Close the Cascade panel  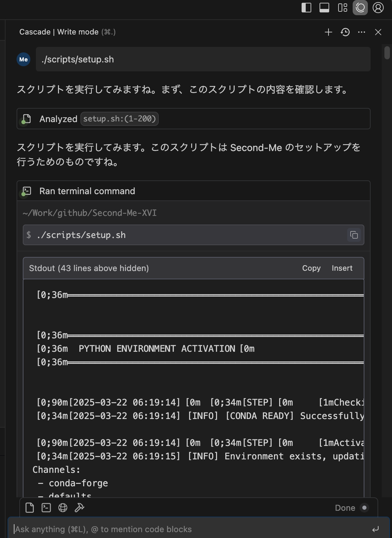[378, 32]
